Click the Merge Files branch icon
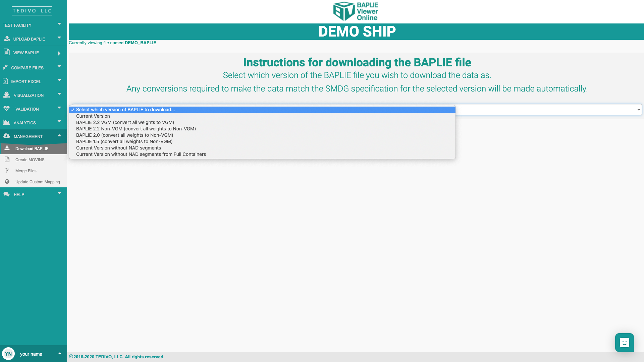This screenshot has height=362, width=644. point(7,171)
